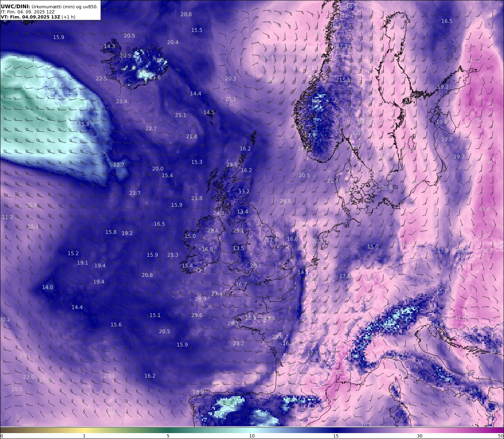Click the 13.5 value over Wales
This screenshot has height=439, width=504.
click(x=239, y=248)
